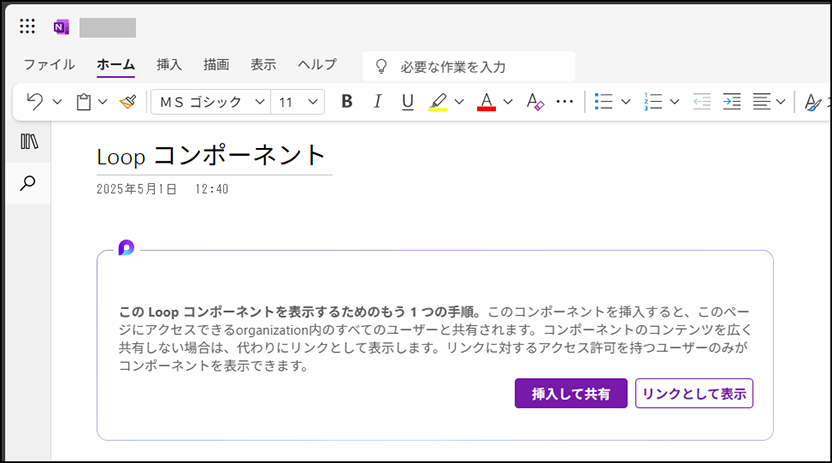This screenshot has height=463, width=832.
Task: Click the Loop コンポーネント page title
Action: point(211,156)
